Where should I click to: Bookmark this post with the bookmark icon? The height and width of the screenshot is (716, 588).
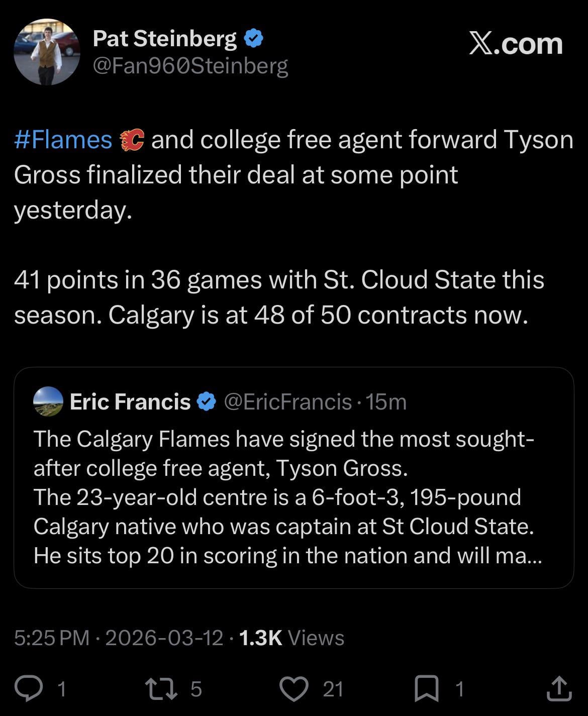tap(426, 688)
